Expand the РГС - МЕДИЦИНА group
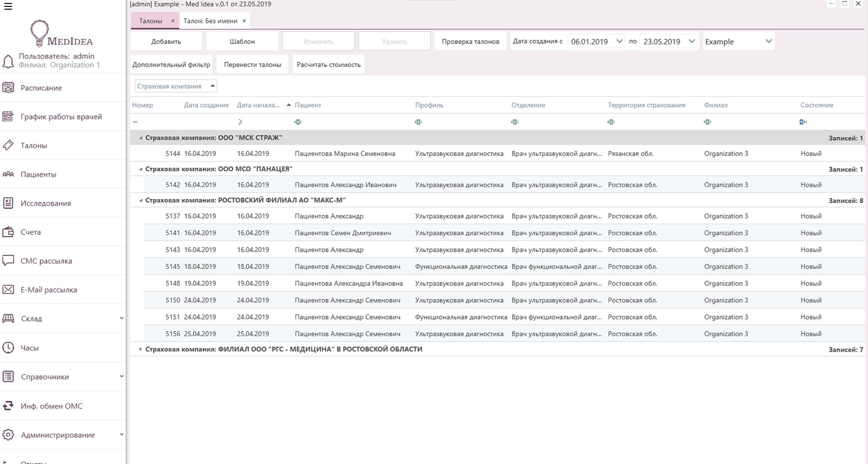The image size is (868, 464). 141,349
